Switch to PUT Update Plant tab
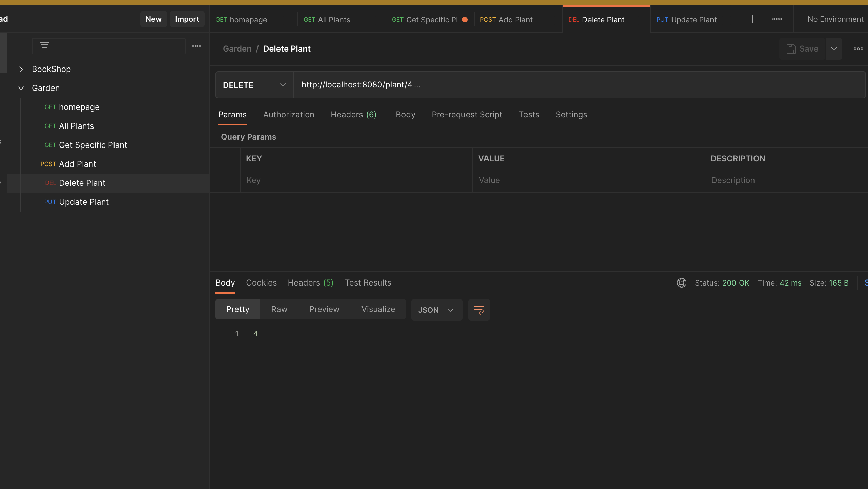Screen dimensions: 868x489 click(695, 20)
